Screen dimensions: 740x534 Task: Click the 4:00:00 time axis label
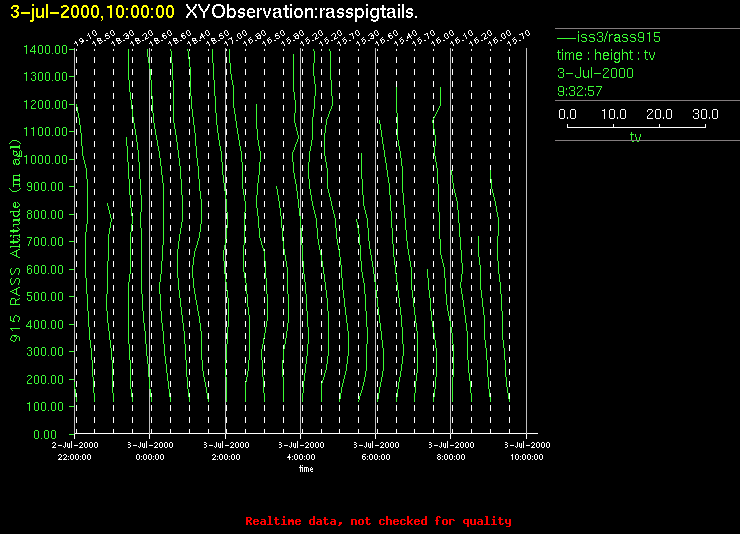click(301, 457)
